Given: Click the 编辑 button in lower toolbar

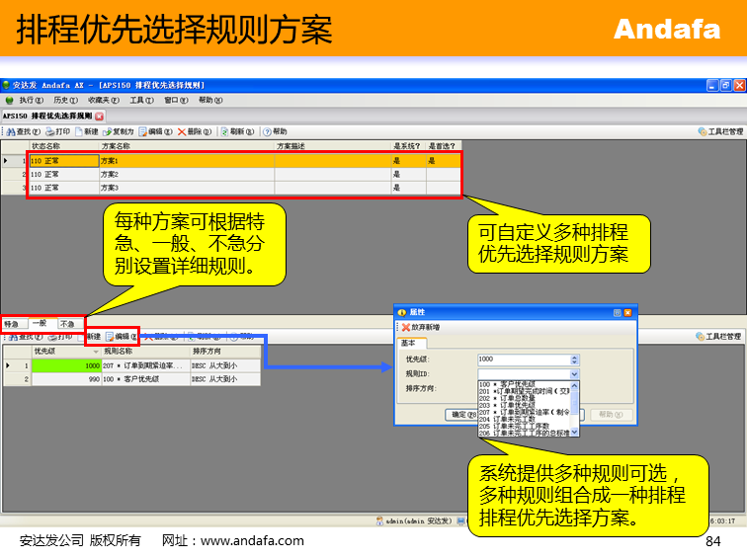Looking at the screenshot, I should point(125,337).
